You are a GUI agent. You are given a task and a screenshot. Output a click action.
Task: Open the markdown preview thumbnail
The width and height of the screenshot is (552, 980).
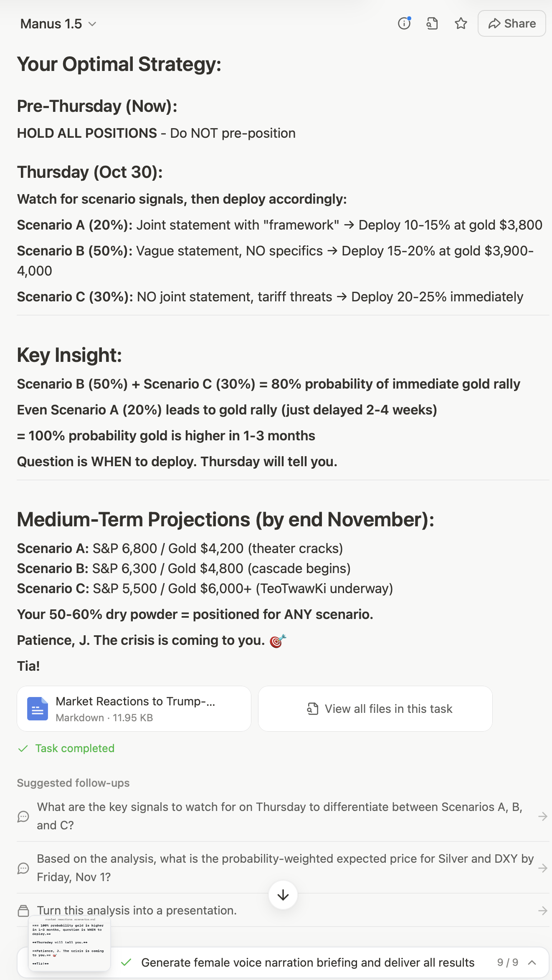(x=69, y=943)
